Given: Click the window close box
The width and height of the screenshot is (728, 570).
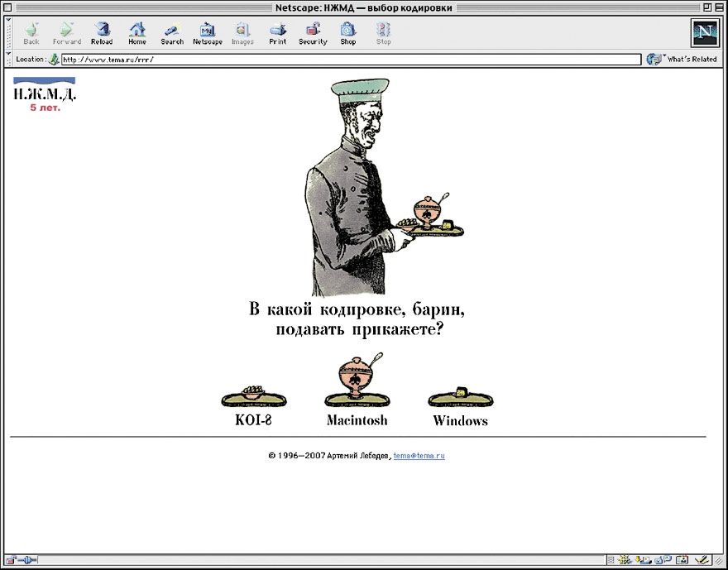Looking at the screenshot, I should tap(7, 7).
